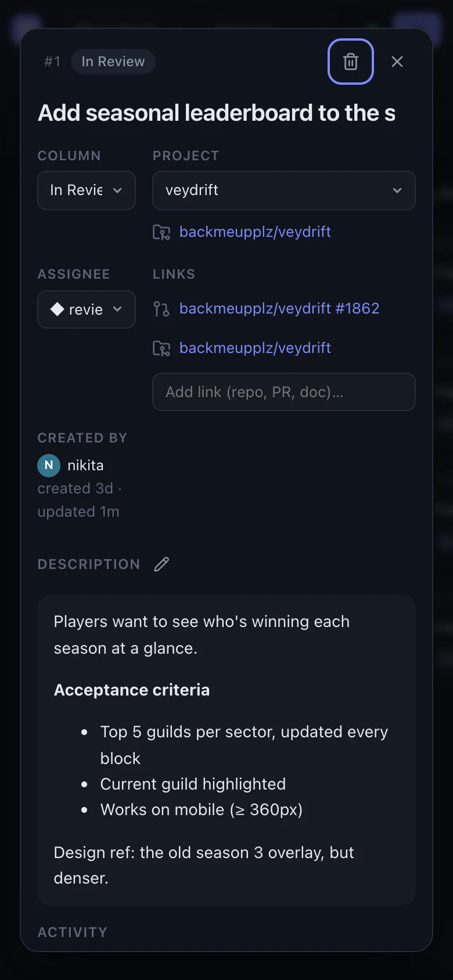Open backmeupplz/veydrift repo link in Links

click(x=255, y=348)
